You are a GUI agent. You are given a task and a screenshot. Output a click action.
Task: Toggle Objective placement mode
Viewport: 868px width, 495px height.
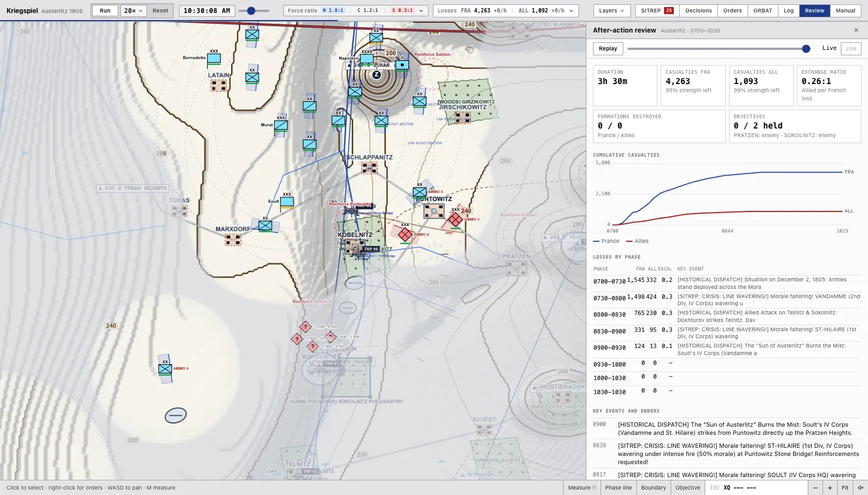tap(688, 487)
